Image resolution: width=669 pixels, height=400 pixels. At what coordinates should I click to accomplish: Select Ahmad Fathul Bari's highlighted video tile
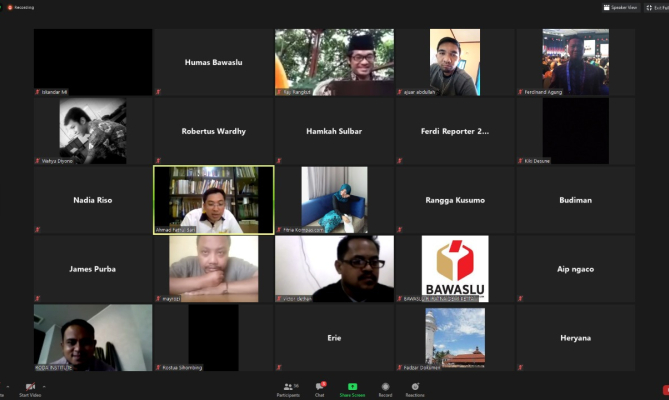pos(213,200)
